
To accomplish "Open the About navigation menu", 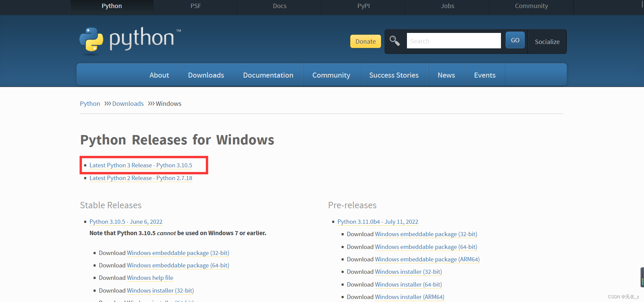I will (x=159, y=75).
